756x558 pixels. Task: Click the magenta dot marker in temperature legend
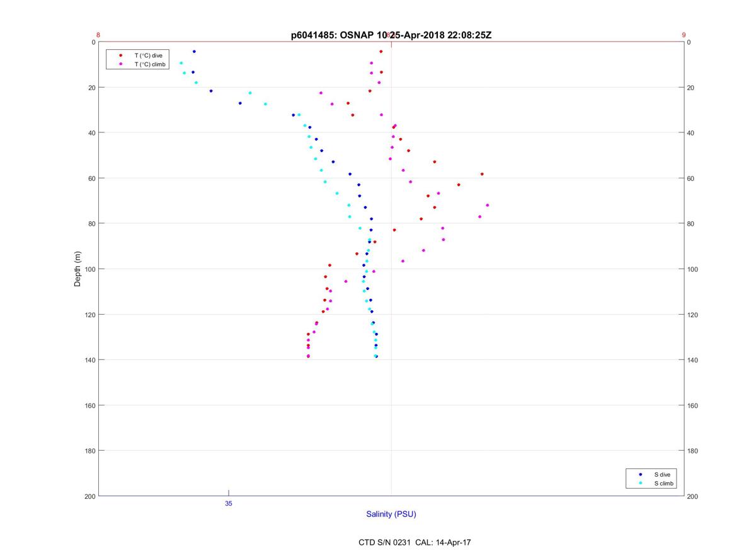pos(120,64)
